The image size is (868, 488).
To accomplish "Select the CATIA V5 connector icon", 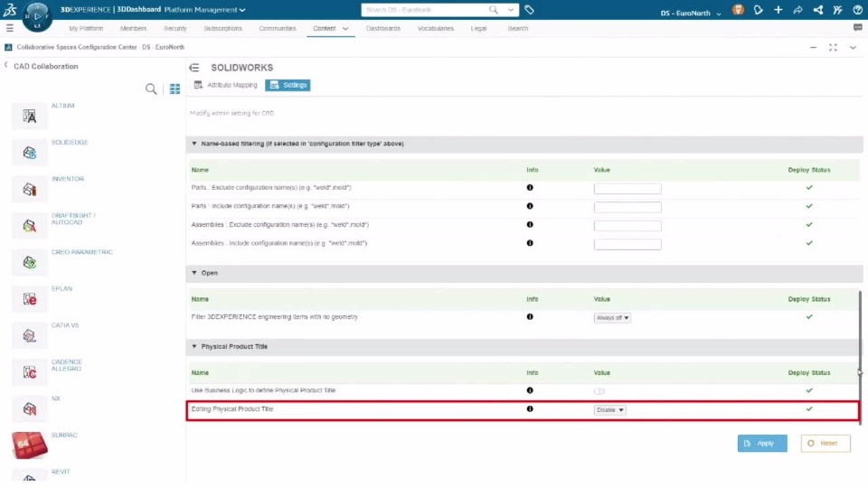I will coord(29,335).
